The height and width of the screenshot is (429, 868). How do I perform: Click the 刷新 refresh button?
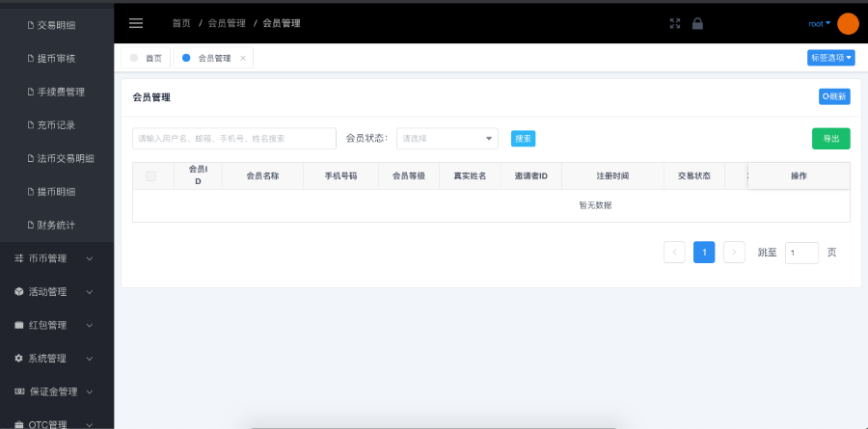point(833,96)
